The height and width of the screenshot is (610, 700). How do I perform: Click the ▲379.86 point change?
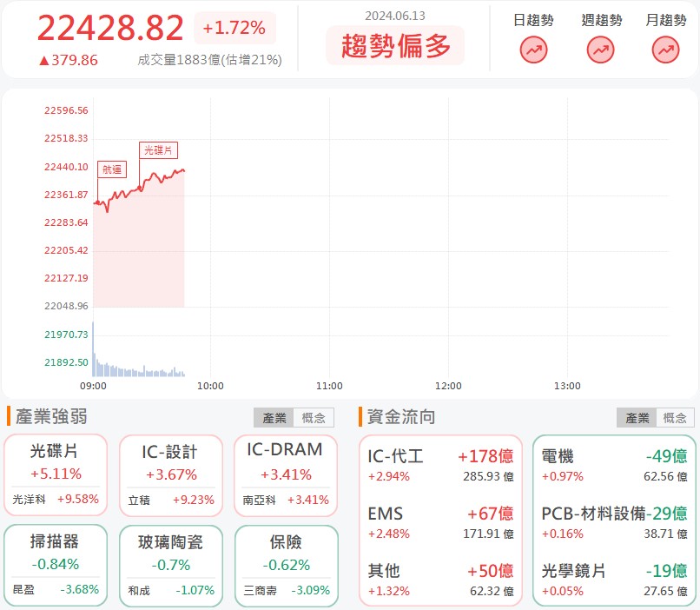click(69, 60)
